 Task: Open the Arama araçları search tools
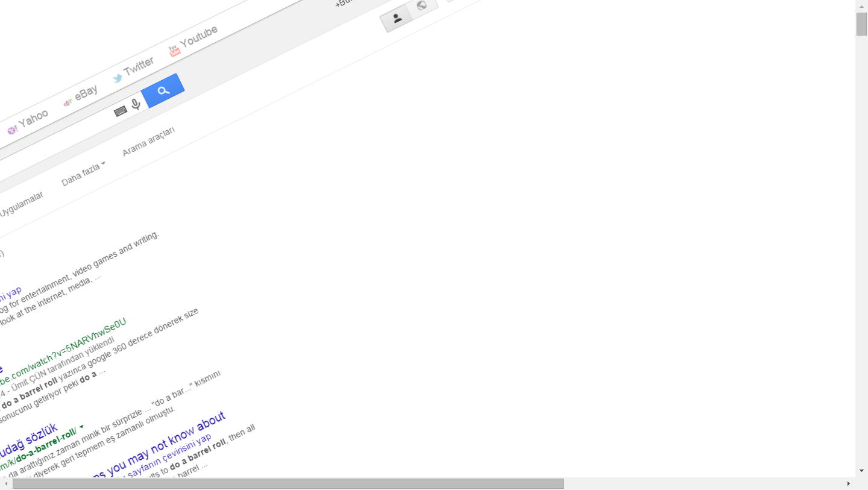tap(148, 142)
